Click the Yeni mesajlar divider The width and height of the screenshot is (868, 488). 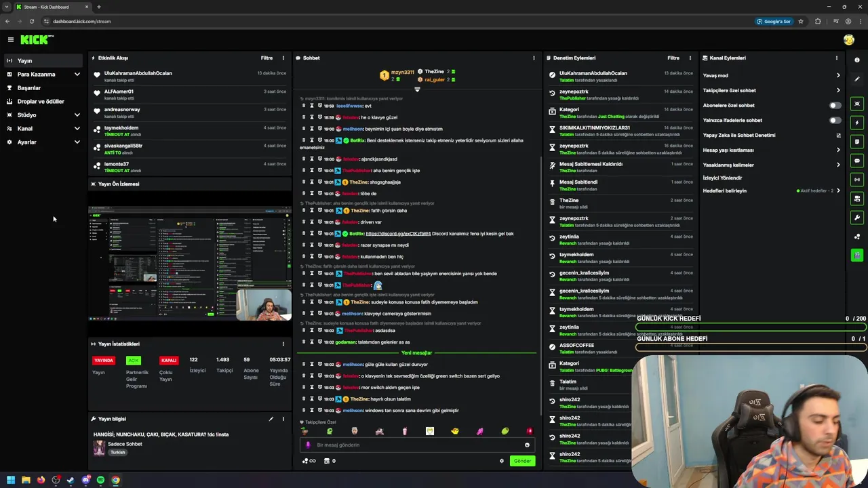tap(416, 353)
